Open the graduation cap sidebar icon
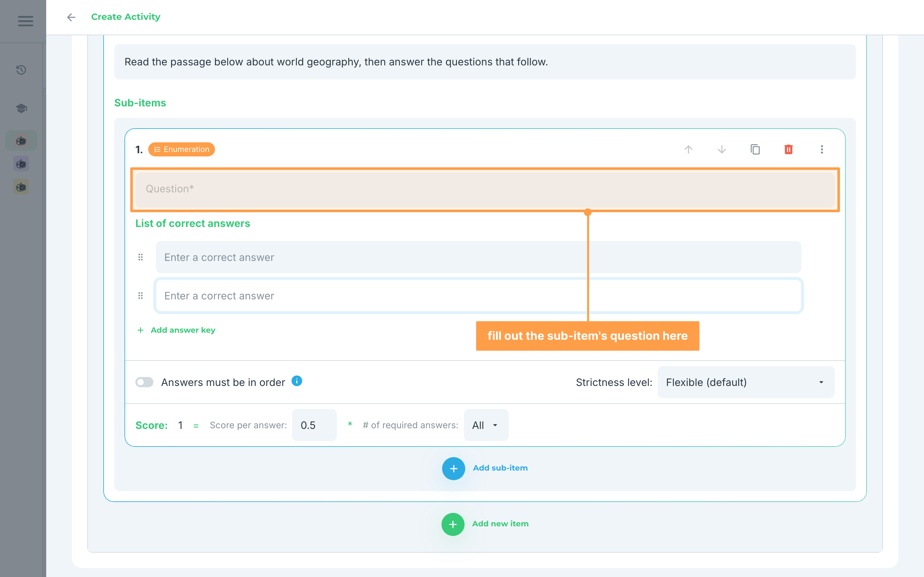Screen dimensions: 924x577 coord(21,108)
